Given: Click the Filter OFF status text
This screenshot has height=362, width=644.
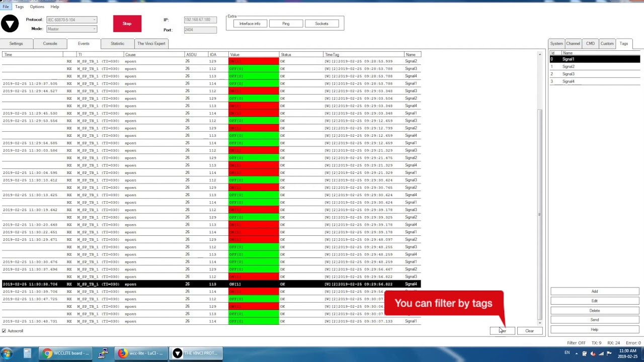Looking at the screenshot, I should coord(576,343).
